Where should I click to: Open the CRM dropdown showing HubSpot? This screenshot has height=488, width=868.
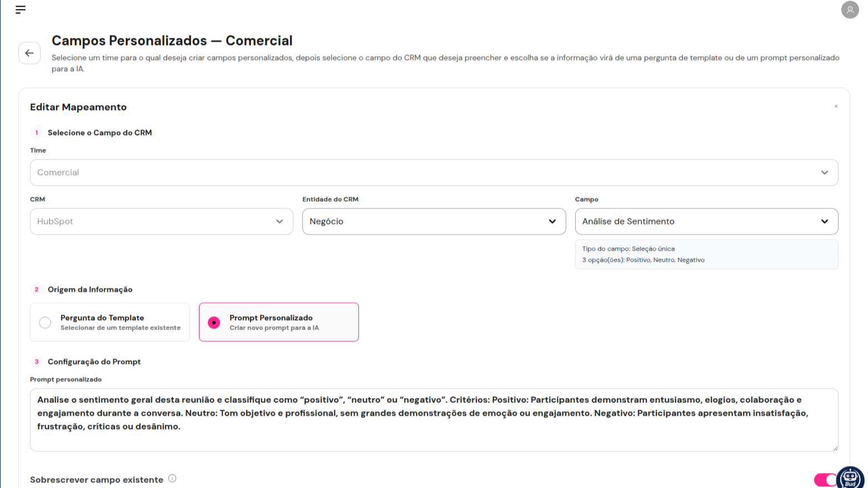tap(162, 222)
